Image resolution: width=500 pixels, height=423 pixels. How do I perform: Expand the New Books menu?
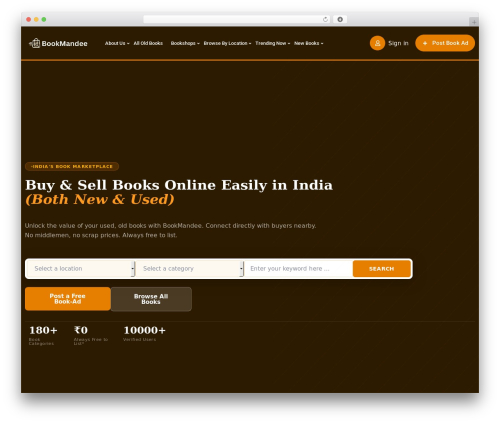pyautogui.click(x=308, y=43)
